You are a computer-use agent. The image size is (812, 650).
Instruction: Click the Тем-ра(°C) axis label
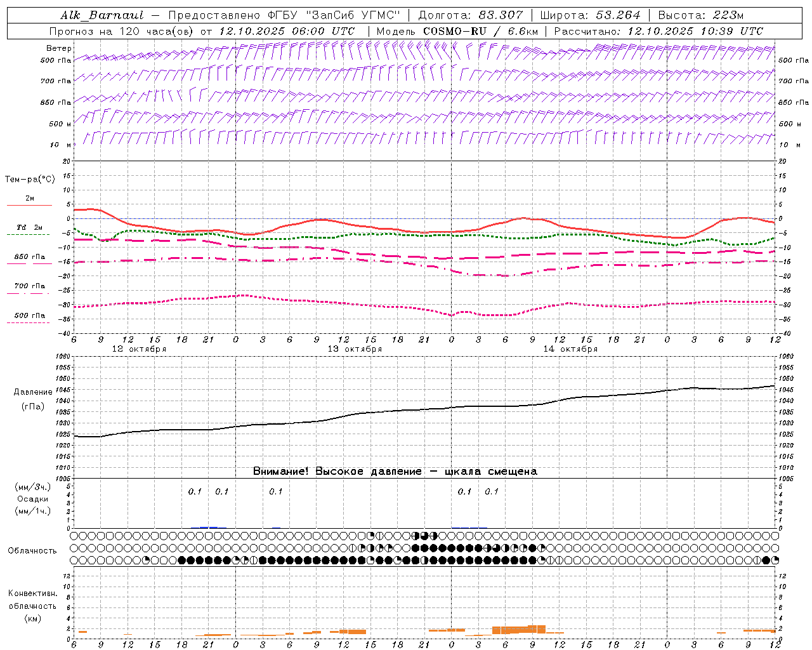[30, 180]
